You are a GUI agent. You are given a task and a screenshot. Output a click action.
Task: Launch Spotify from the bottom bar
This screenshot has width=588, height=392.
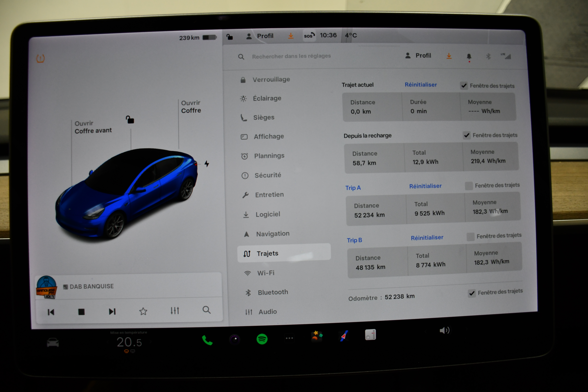click(x=262, y=339)
